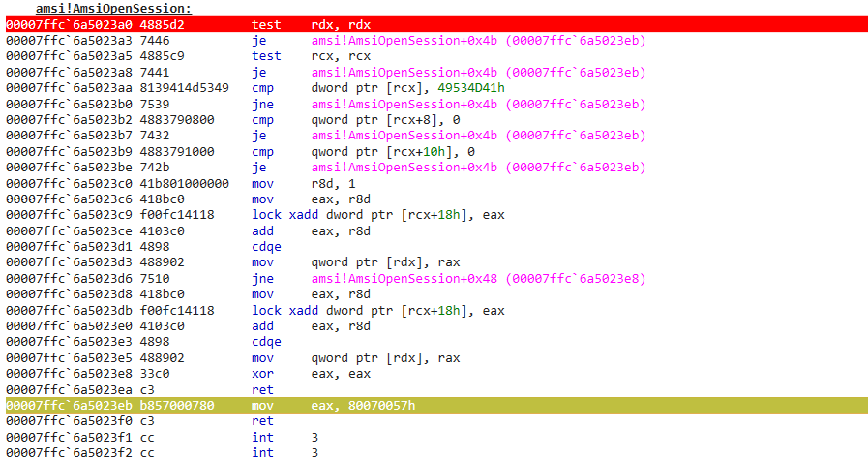
Task: Select the constant 49534D41h in the cmp line
Action: click(471, 88)
